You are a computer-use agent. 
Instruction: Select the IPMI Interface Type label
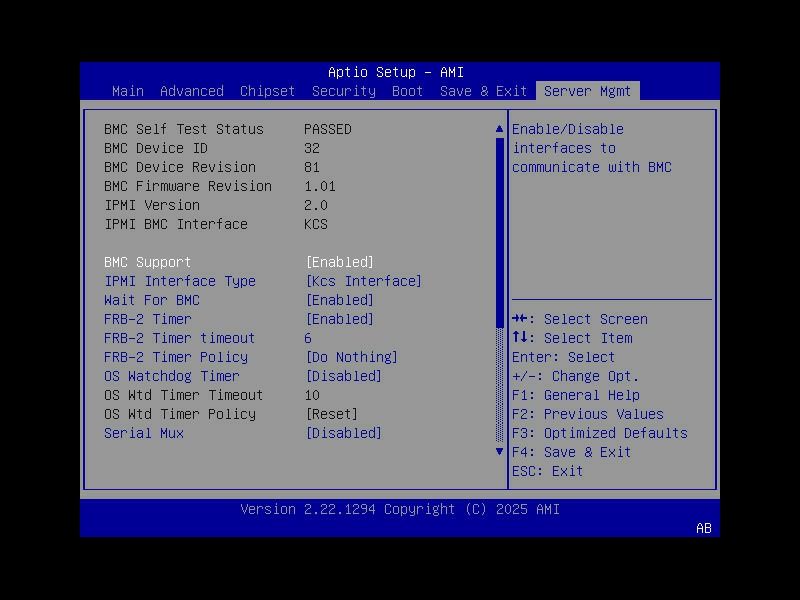pos(180,281)
